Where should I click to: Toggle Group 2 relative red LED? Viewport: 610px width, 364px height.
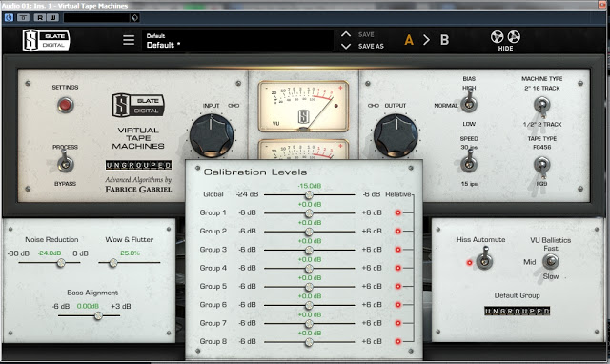[x=398, y=231]
